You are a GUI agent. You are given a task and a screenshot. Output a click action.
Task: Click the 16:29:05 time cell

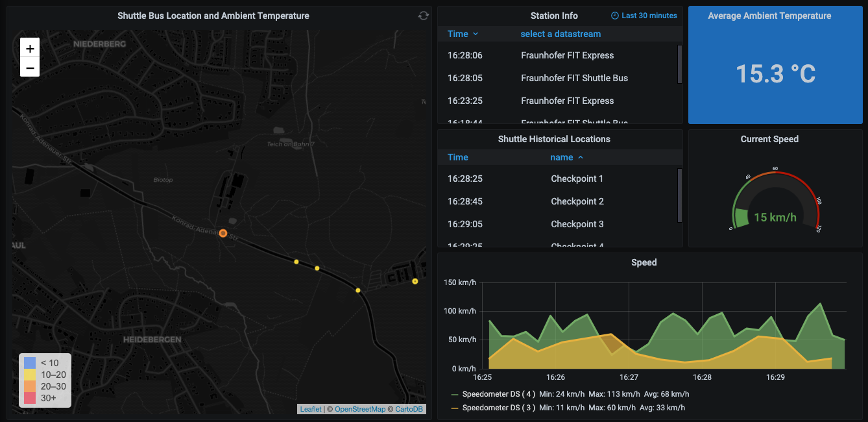465,224
